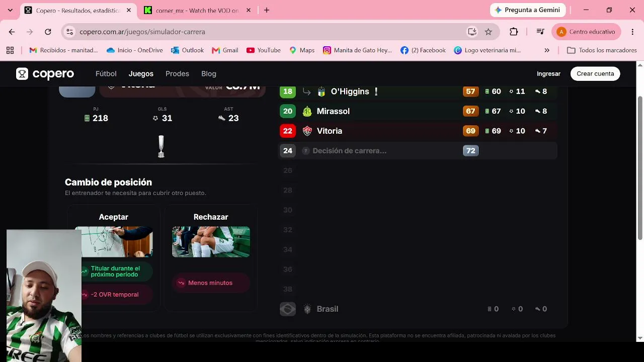Click the Cambio de posición heading

pyautogui.click(x=108, y=183)
